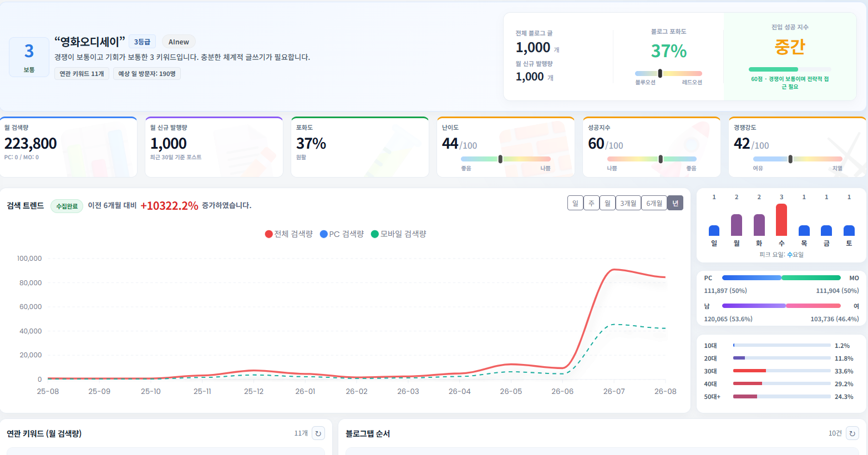The width and height of the screenshot is (868, 455).
Task: Switch trend chart to weekly (주) view
Action: coord(591,203)
